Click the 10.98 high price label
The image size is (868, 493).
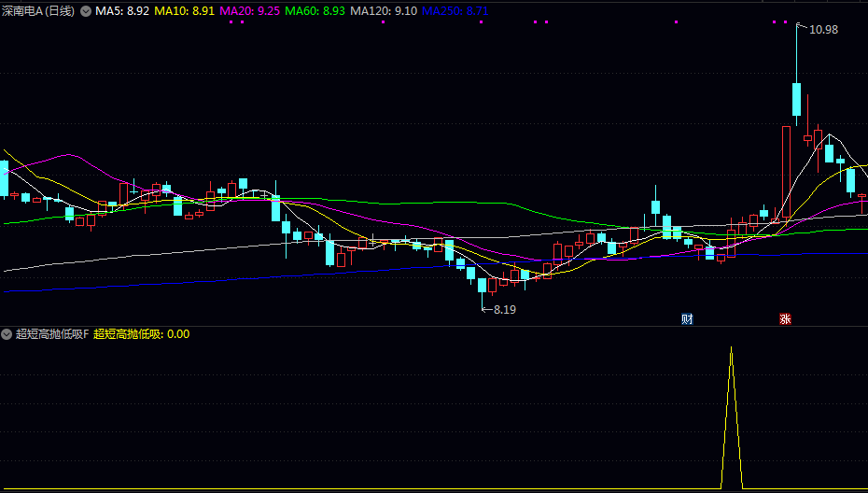[x=824, y=30]
